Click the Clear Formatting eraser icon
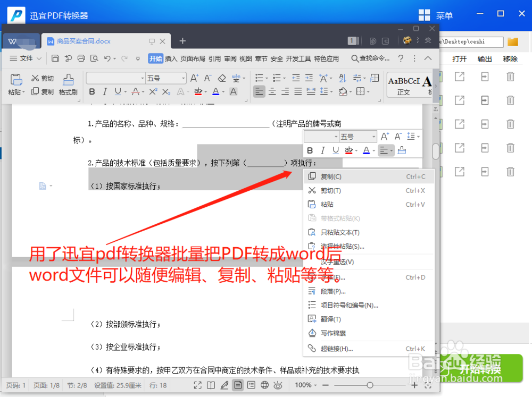Screen dimensions: 532x397 click(x=221, y=78)
